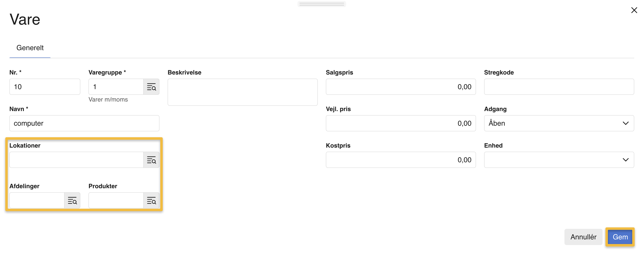
Task: Switch to the Generelt tab
Action: [x=30, y=48]
